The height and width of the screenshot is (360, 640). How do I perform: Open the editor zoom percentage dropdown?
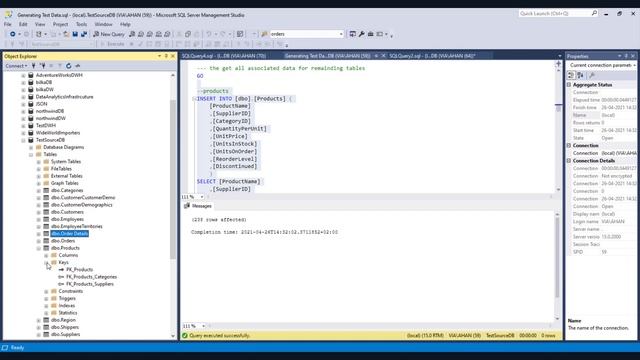tap(202, 197)
